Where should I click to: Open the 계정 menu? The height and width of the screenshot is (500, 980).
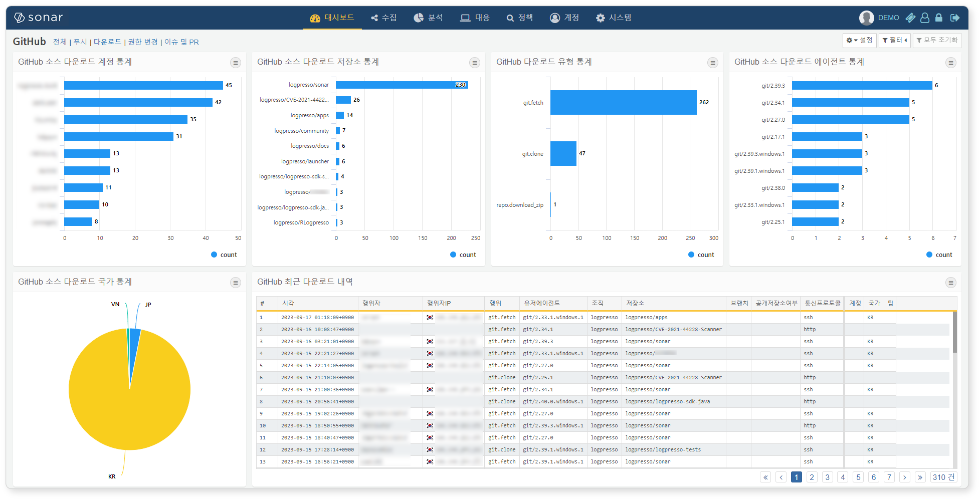pos(564,18)
